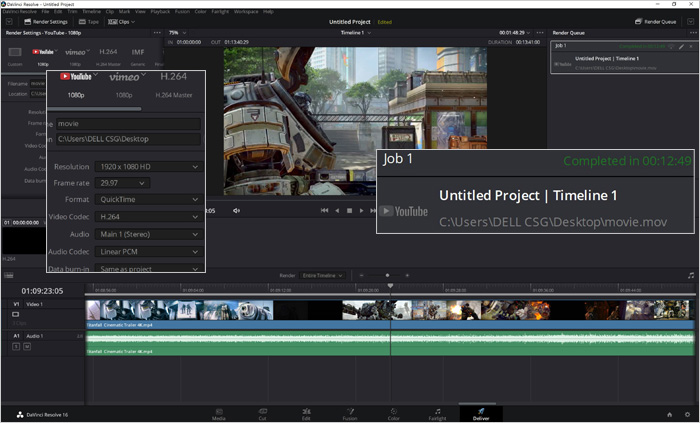This screenshot has width=700, height=423.
Task: Open the Media page
Action: tap(219, 414)
